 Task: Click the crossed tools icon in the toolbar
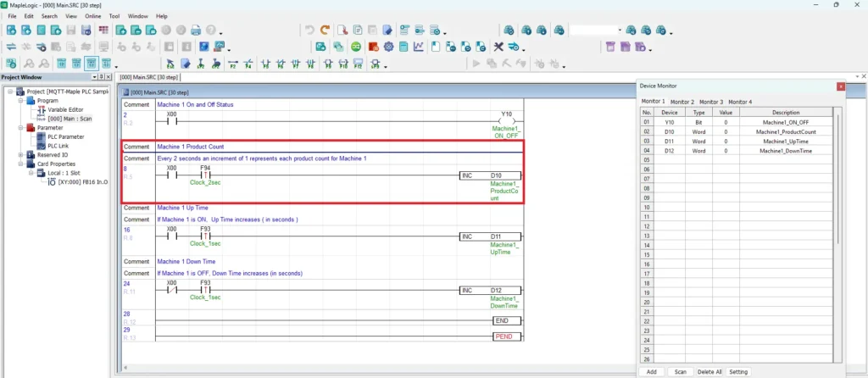click(499, 47)
